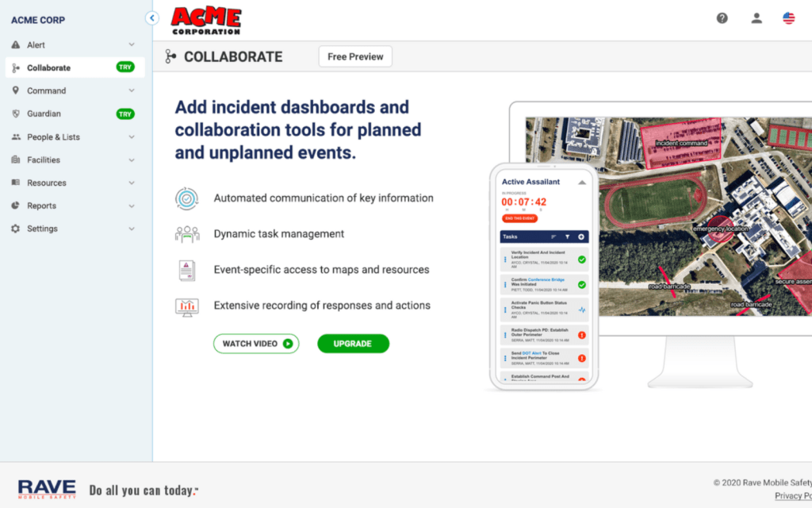Open the Privacy Policy link in footer
Image resolution: width=812 pixels, height=508 pixels.
click(792, 496)
